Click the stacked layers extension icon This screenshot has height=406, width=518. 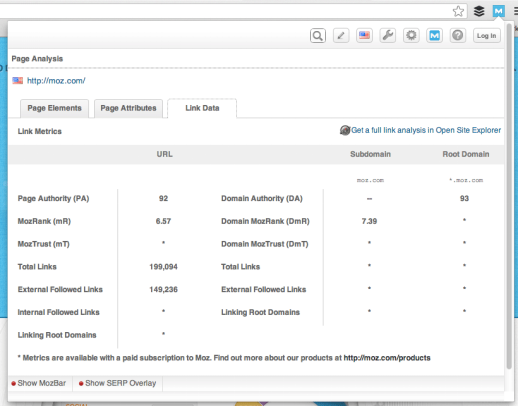click(x=479, y=11)
